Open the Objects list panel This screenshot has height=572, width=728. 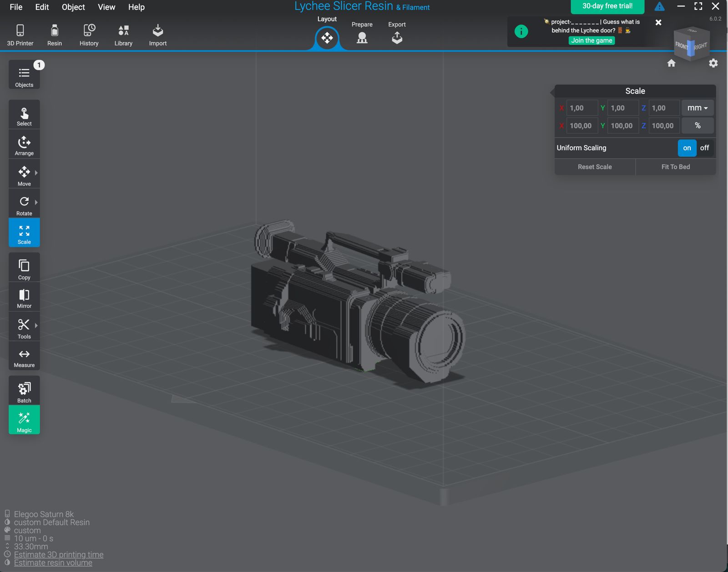(x=24, y=76)
